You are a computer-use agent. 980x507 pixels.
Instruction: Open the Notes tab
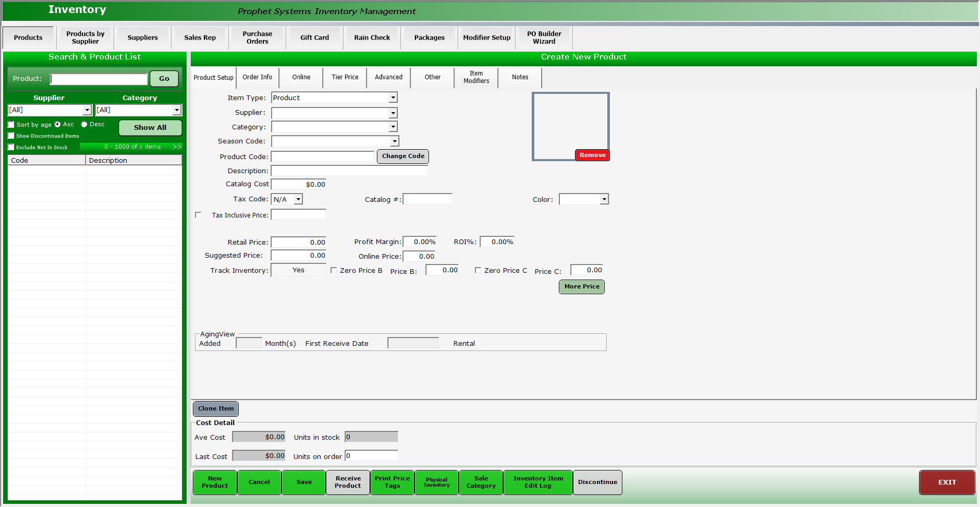pos(520,77)
